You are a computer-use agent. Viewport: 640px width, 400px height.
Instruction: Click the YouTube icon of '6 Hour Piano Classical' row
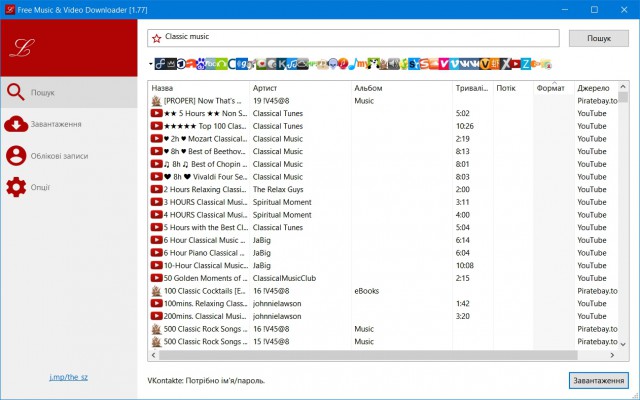tap(156, 253)
